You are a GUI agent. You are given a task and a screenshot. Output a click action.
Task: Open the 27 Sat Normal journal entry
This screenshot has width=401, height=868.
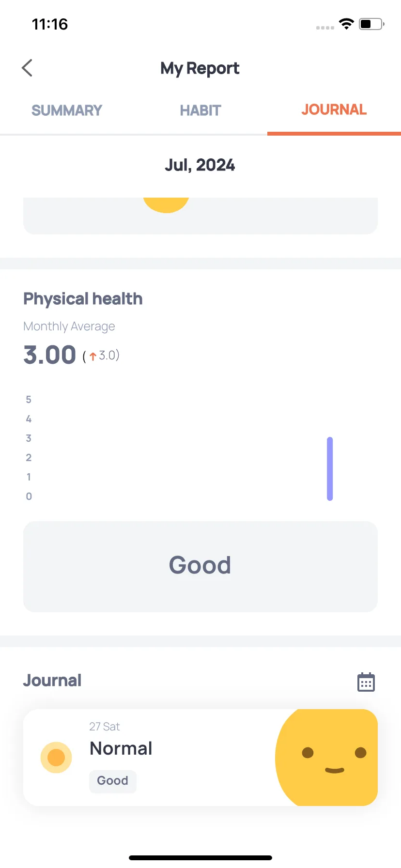coord(200,757)
